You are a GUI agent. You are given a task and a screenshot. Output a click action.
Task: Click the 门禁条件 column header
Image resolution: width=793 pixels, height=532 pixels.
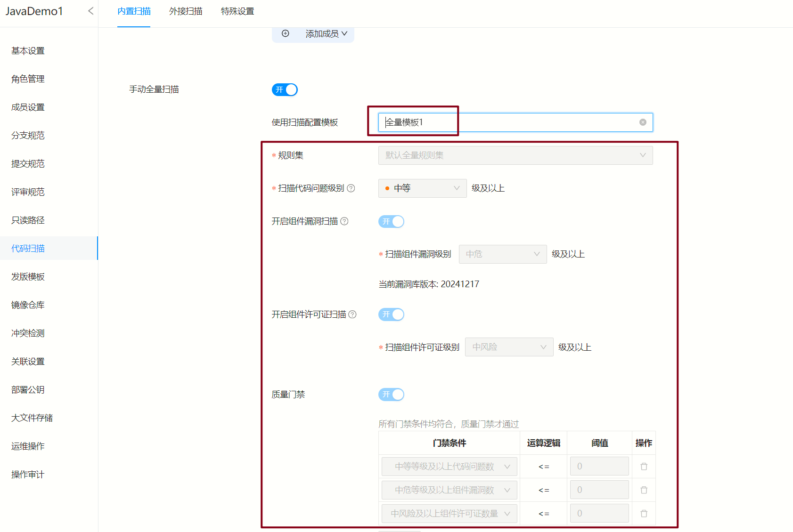point(449,443)
